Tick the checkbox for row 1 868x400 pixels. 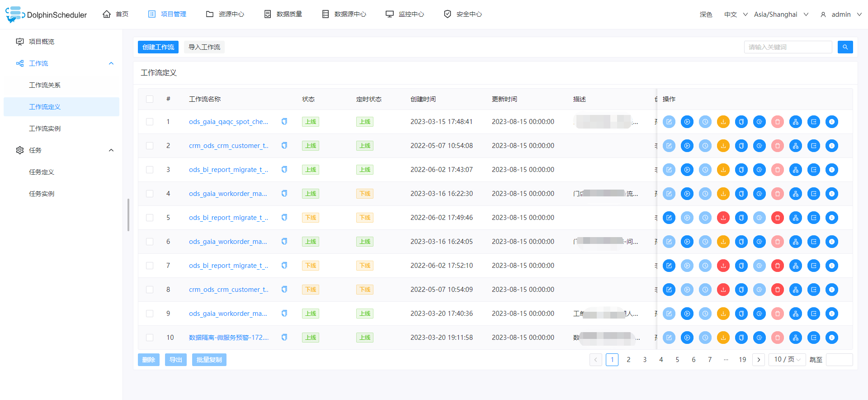(x=150, y=122)
